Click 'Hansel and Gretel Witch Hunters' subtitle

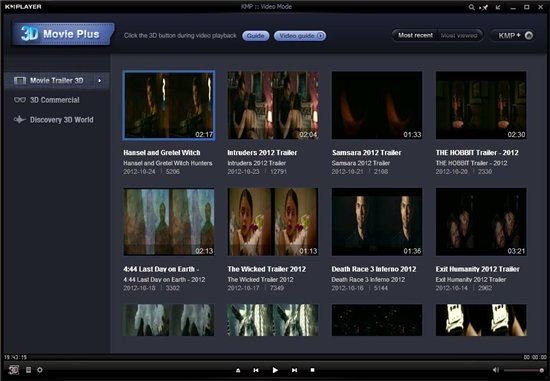(x=168, y=163)
